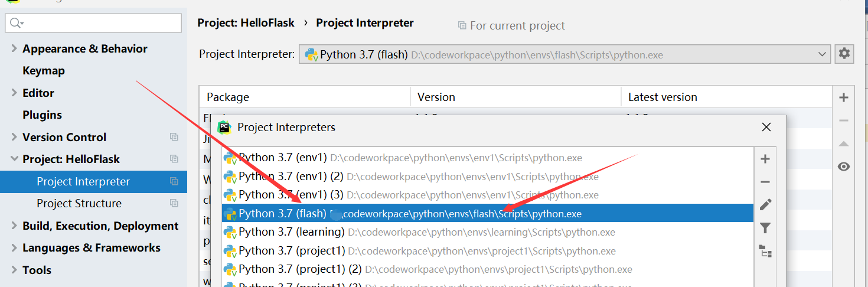
Task: Select Project Interpreter in the sidebar
Action: [x=93, y=181]
